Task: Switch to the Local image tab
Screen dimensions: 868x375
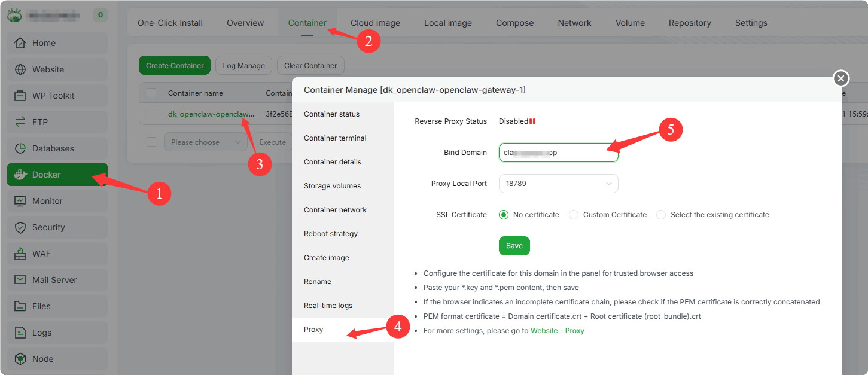Action: pos(448,23)
